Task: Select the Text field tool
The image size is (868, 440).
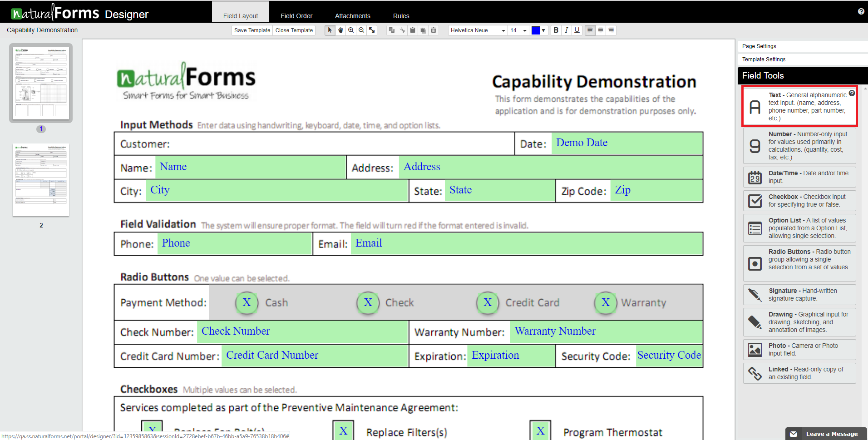Action: tap(799, 106)
